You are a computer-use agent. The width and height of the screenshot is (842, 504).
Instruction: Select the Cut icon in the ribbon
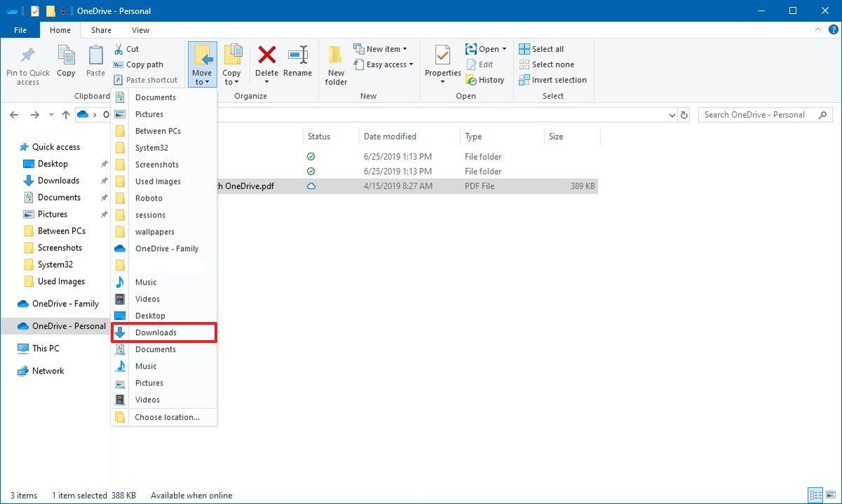pyautogui.click(x=127, y=48)
